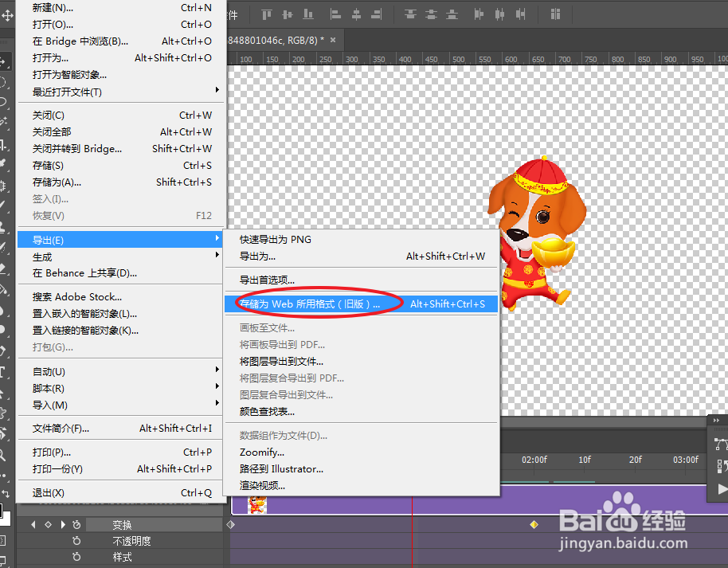Click the auto-align layers icon
The height and width of the screenshot is (568, 728).
coord(555,14)
